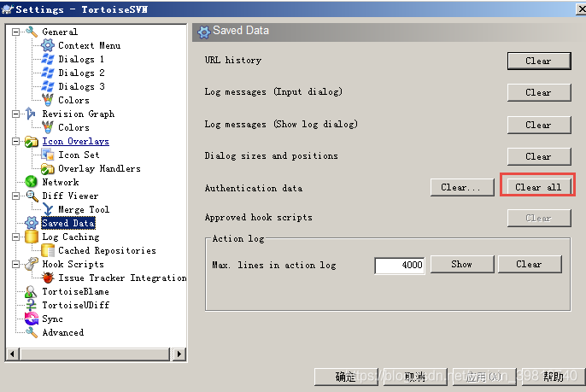Screen dimensions: 586x392
Task: Click the Dialogs 1 windows icon
Action: (x=48, y=59)
